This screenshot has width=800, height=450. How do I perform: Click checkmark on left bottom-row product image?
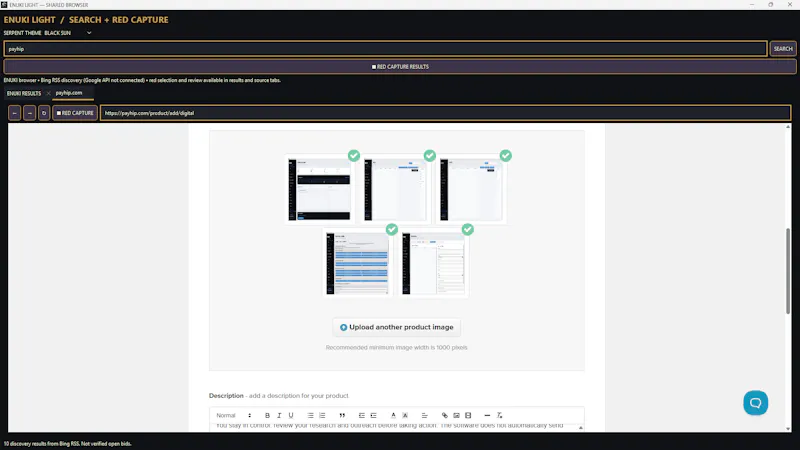click(392, 230)
